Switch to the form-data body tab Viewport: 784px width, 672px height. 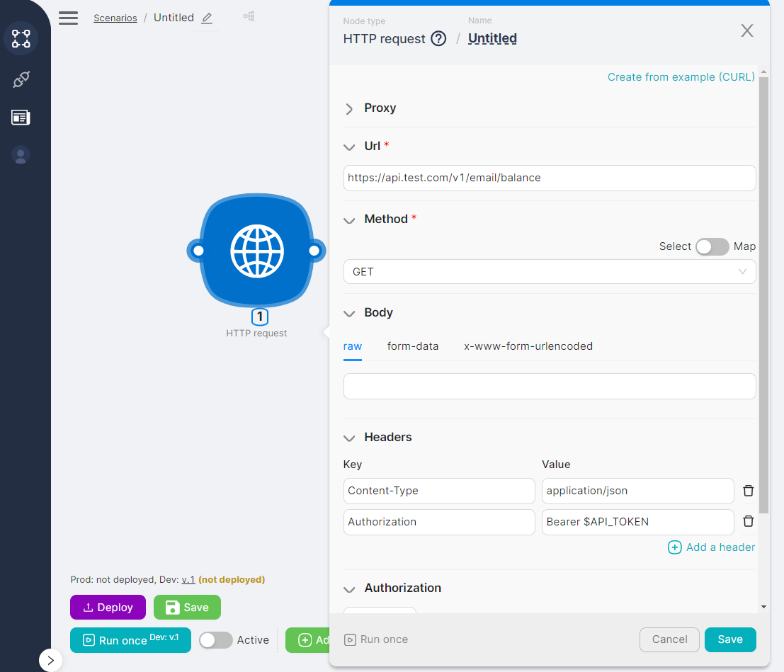click(413, 346)
